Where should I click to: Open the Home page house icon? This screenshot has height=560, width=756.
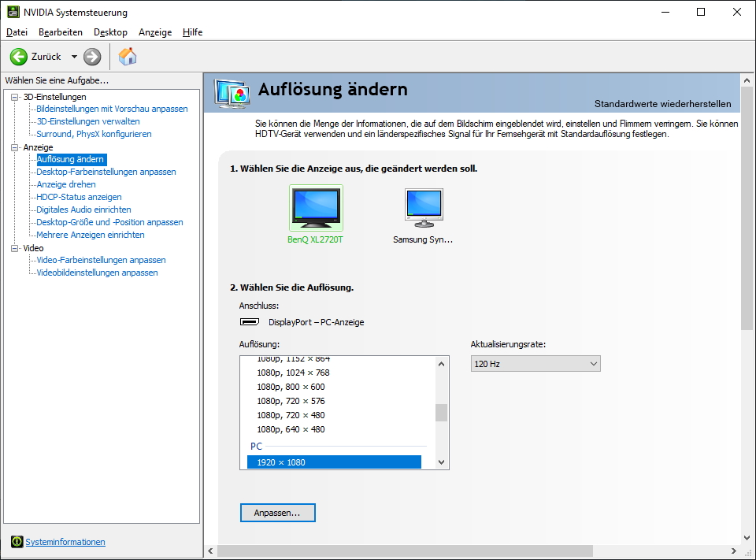128,57
